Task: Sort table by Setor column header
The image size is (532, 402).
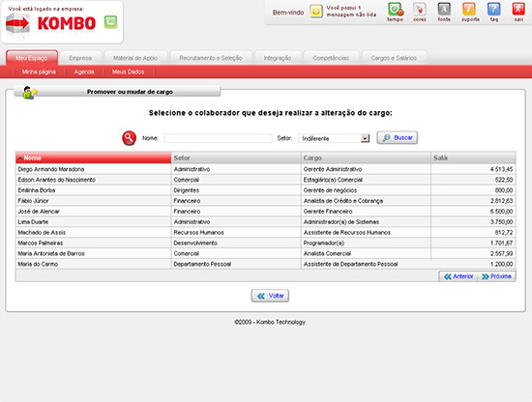Action: coord(236,158)
